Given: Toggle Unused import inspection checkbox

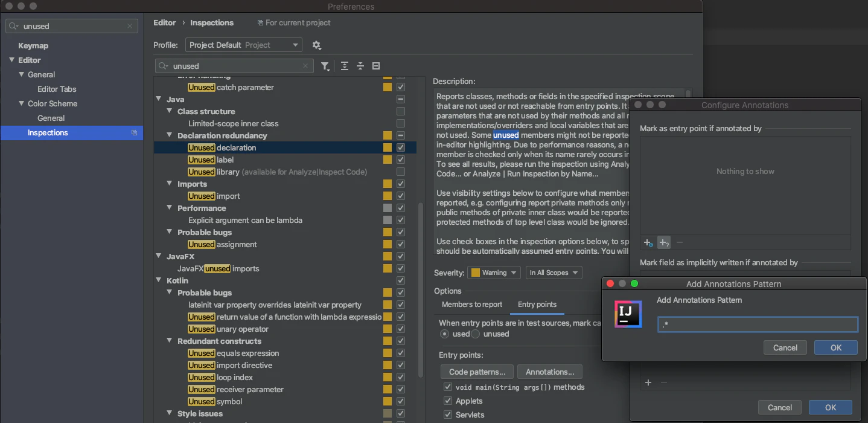Looking at the screenshot, I should (401, 196).
